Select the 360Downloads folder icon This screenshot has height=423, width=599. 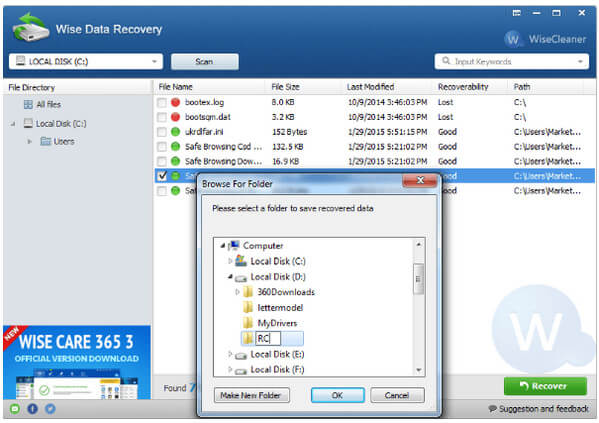click(x=248, y=292)
